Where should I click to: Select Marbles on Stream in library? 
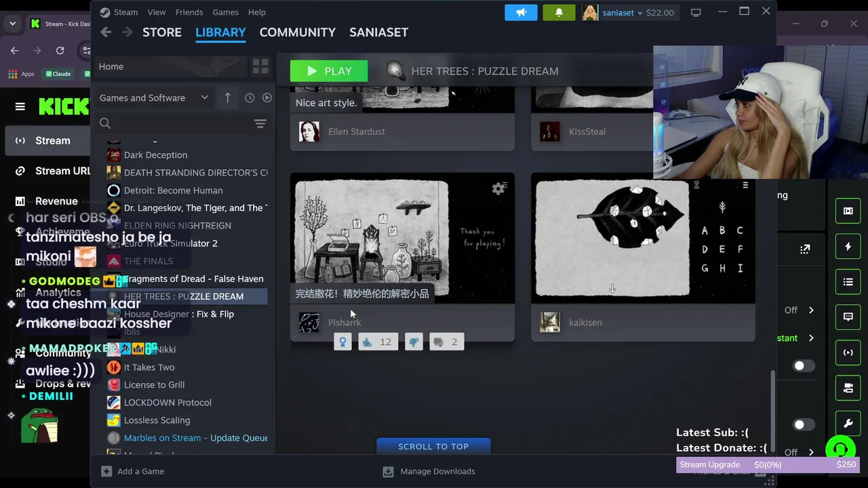(186, 438)
